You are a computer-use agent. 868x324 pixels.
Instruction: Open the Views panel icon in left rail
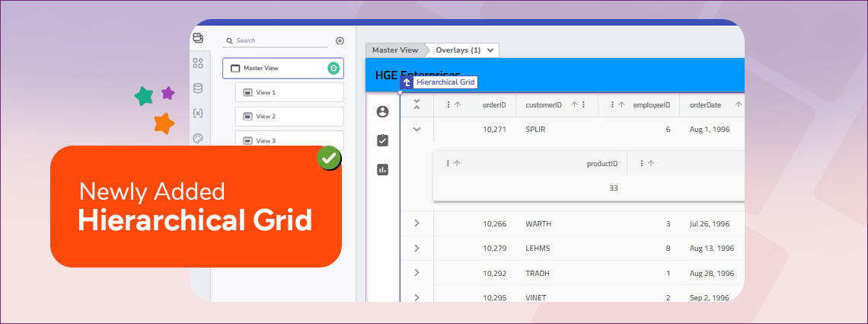pos(198,38)
